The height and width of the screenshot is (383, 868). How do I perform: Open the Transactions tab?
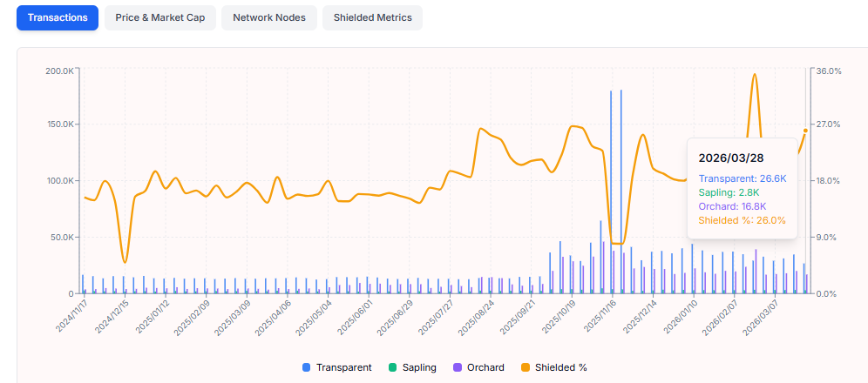58,17
